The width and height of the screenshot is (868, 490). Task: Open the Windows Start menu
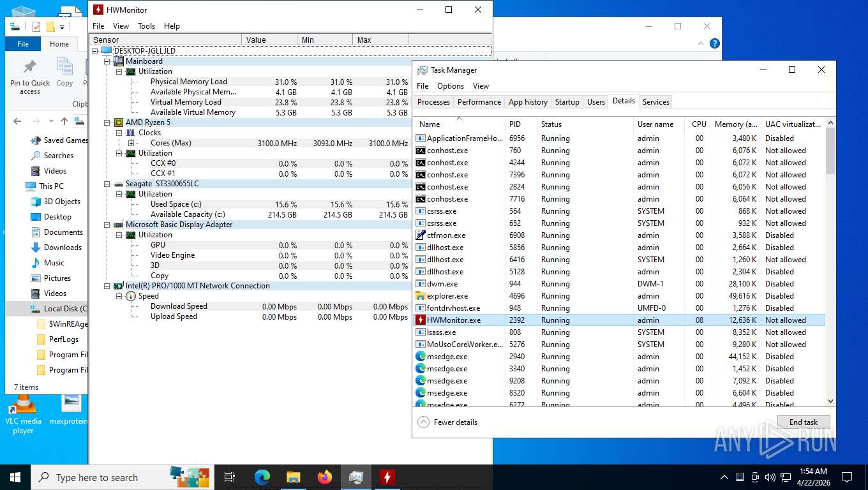point(15,477)
